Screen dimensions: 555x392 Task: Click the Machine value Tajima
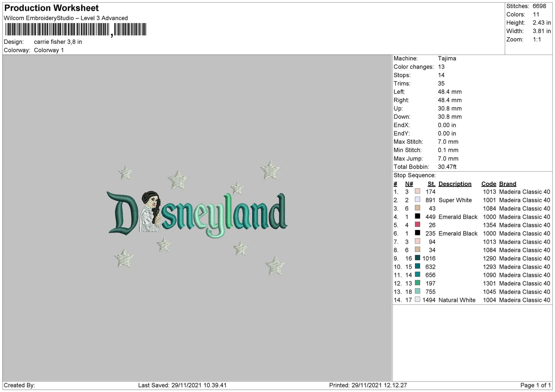point(447,58)
